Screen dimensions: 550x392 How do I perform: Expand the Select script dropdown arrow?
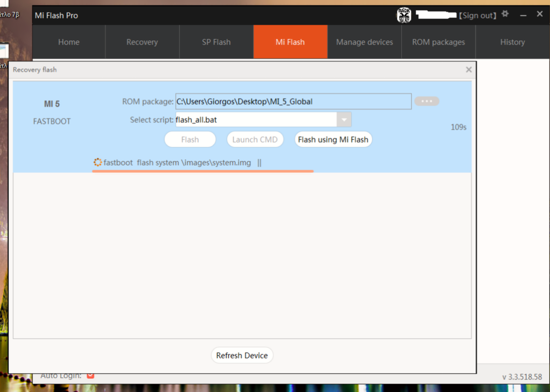click(344, 120)
